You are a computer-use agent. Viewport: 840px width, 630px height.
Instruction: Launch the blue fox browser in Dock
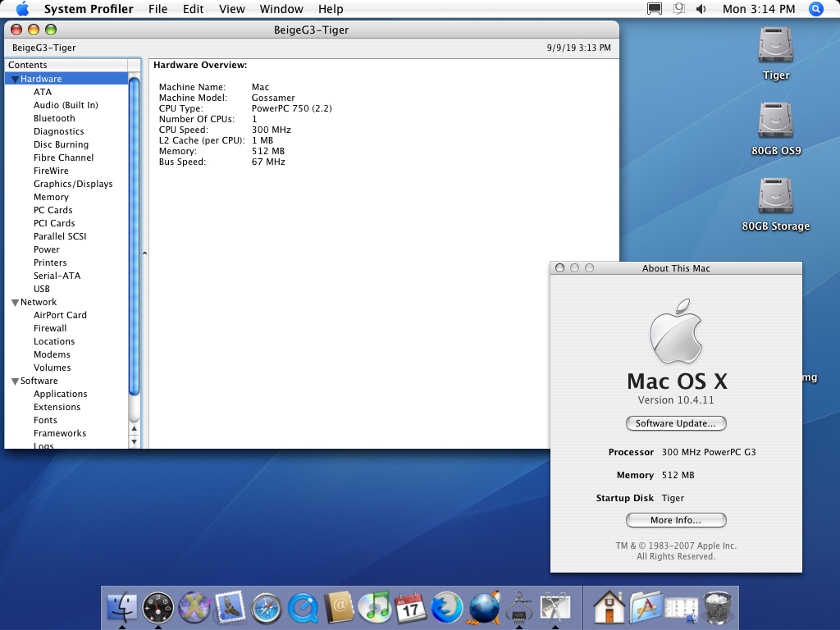[x=447, y=608]
